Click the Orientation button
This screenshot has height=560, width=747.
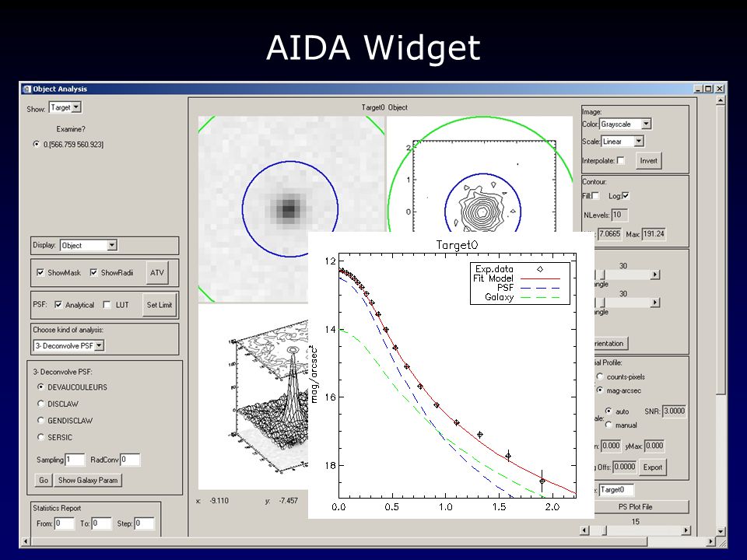[612, 343]
